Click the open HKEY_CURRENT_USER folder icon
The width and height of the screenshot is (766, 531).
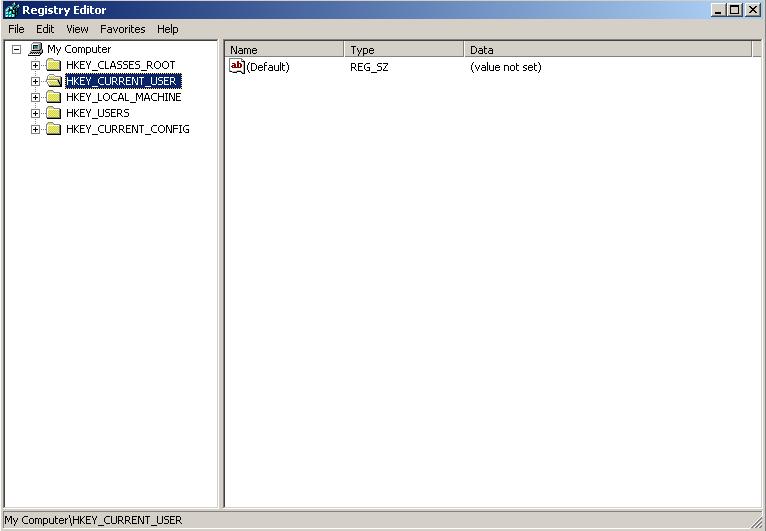click(x=54, y=81)
